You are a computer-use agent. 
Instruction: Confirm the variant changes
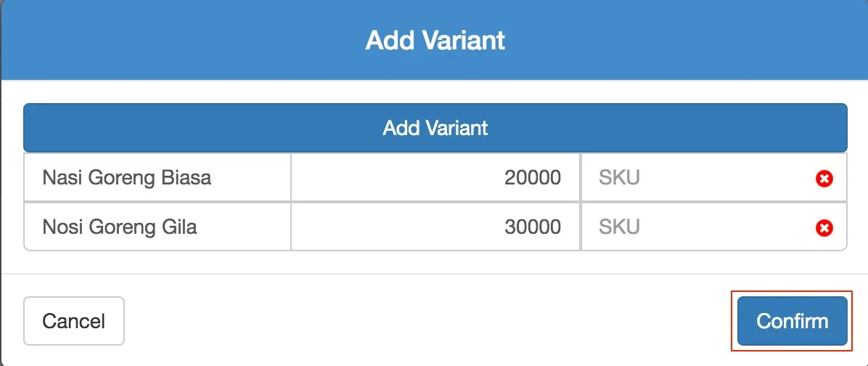pos(793,321)
